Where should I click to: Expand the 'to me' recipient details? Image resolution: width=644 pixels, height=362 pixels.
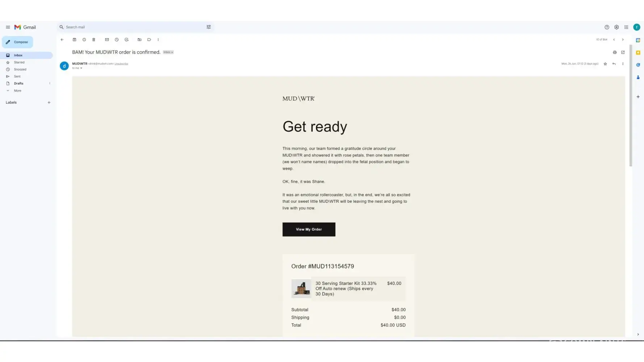click(x=81, y=68)
